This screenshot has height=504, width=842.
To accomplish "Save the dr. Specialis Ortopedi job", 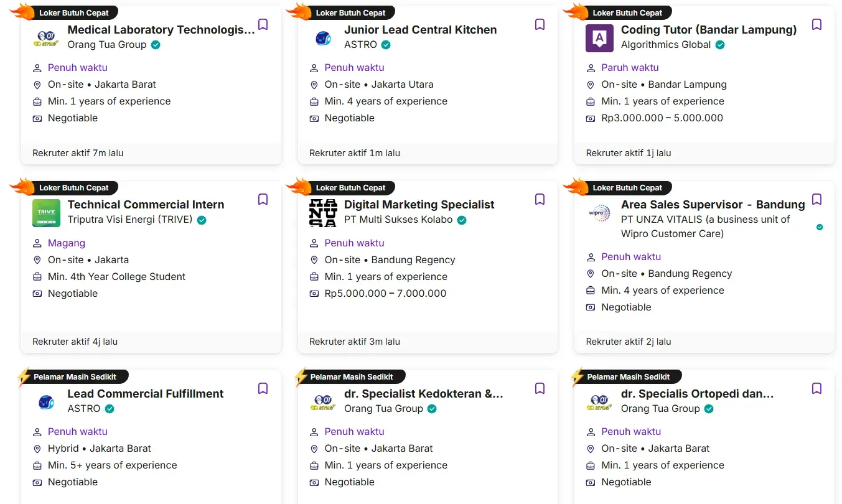I will (x=816, y=389).
